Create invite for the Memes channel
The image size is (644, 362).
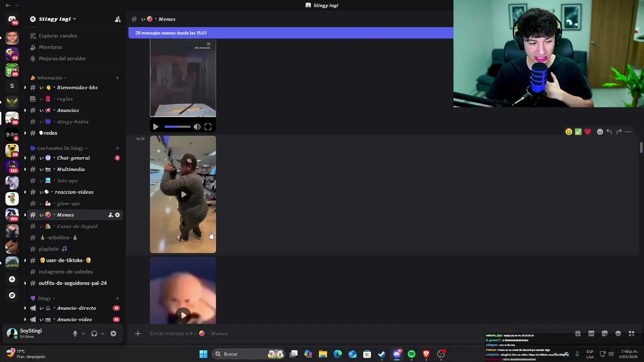click(x=111, y=215)
